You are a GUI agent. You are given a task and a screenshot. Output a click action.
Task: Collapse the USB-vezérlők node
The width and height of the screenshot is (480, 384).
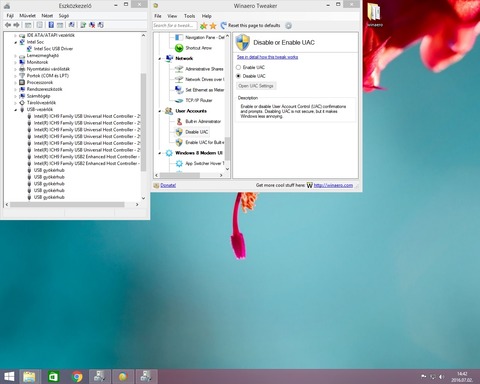(15, 110)
